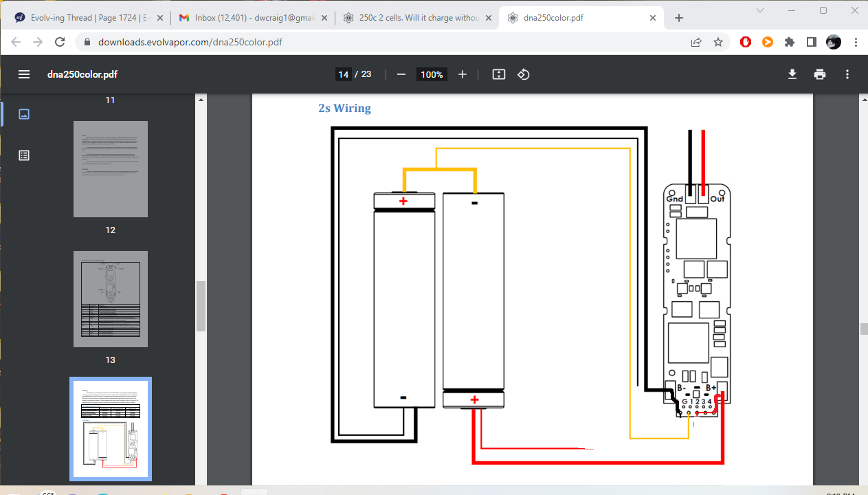Viewport: 868px width, 495px height.
Task: Open the PDF sidebar hamburger menu
Action: tap(24, 74)
